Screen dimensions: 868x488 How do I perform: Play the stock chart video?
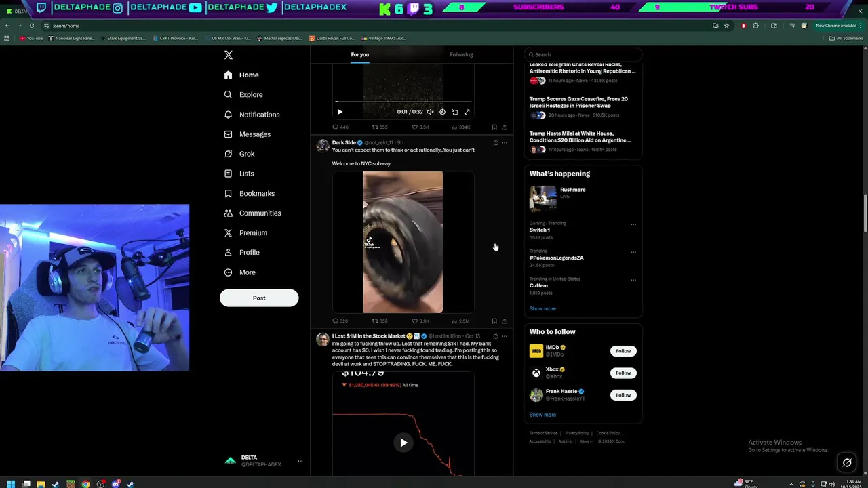(x=403, y=443)
